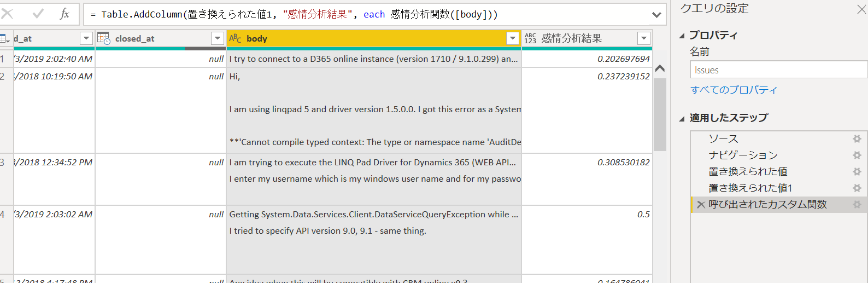
Task: Select body cell starting 'I try to connect to a D365'
Action: click(x=374, y=59)
